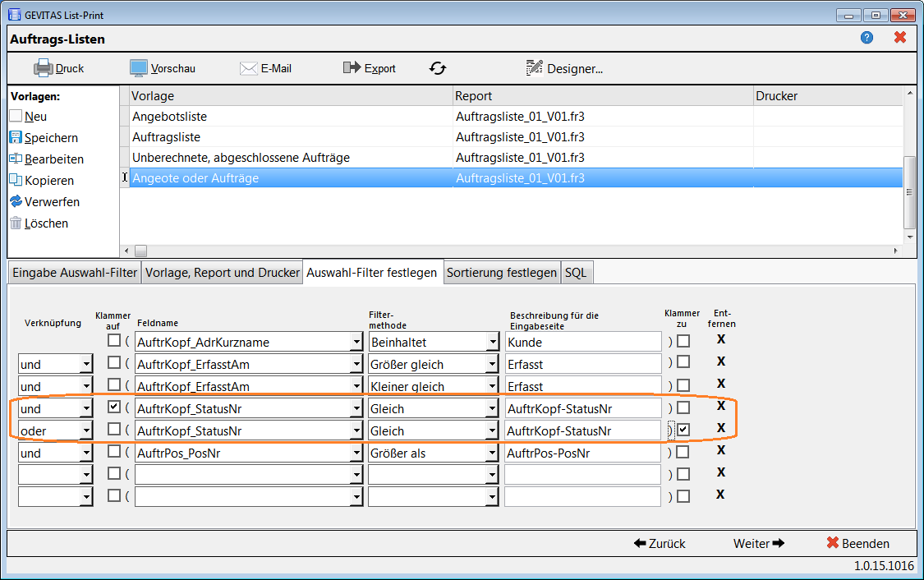Open Verknüpfung dropdown in first empty row
The image size is (924, 580).
pos(86,475)
